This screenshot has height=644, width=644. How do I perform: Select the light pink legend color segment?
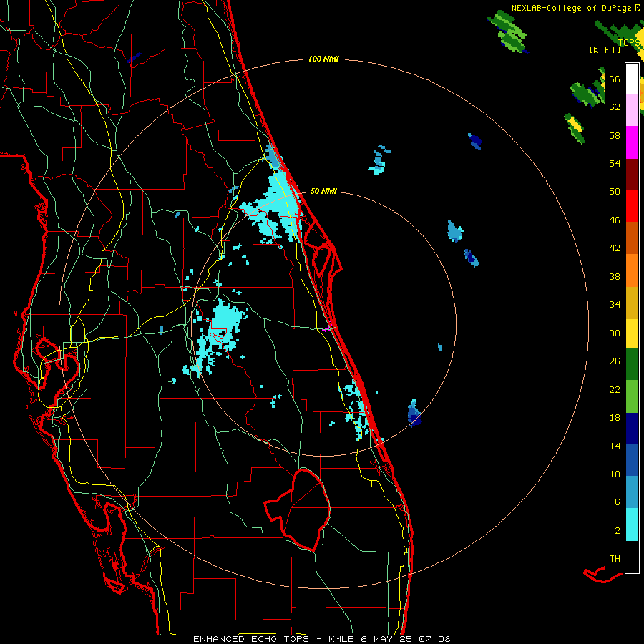tap(632, 109)
